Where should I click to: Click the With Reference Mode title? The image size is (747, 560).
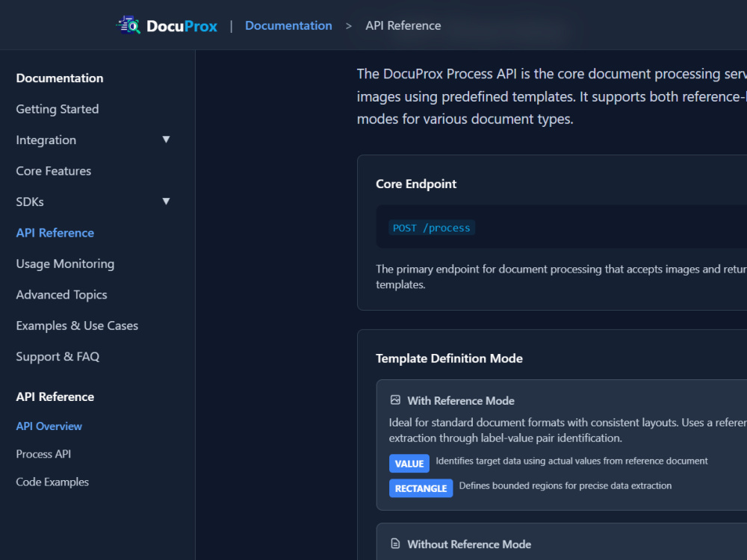coord(460,401)
